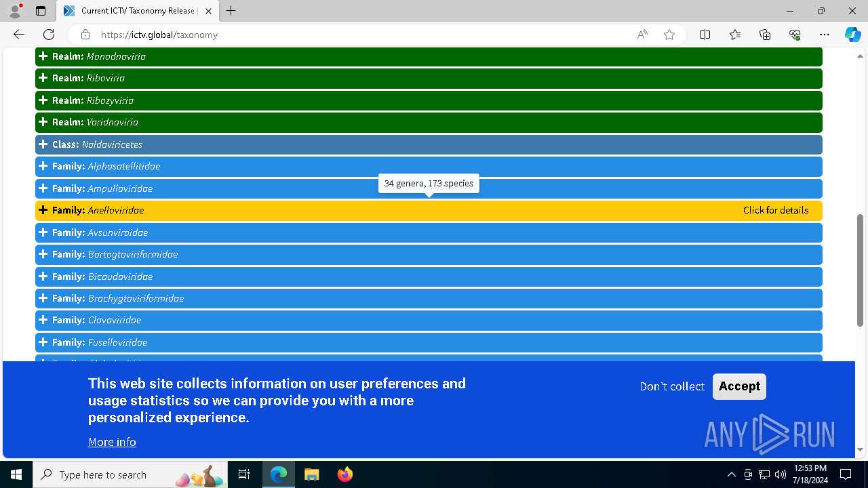The width and height of the screenshot is (868, 488).
Task: Select the Avsunviroidae family name
Action: (x=118, y=232)
